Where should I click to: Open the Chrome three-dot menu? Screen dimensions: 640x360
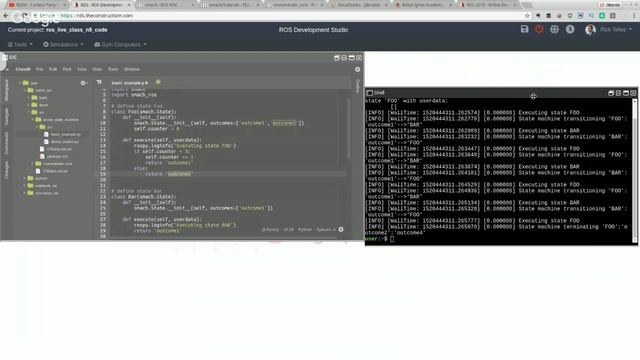(634, 16)
